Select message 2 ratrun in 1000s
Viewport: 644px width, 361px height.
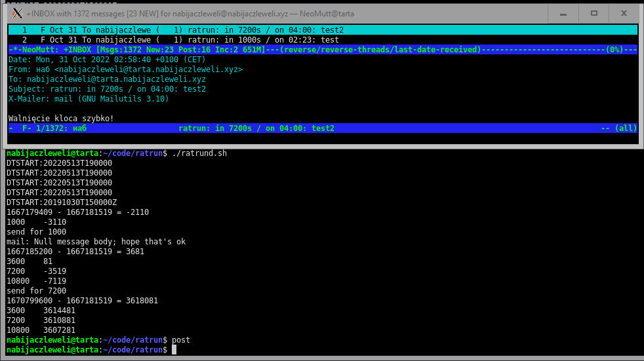tap(184, 39)
